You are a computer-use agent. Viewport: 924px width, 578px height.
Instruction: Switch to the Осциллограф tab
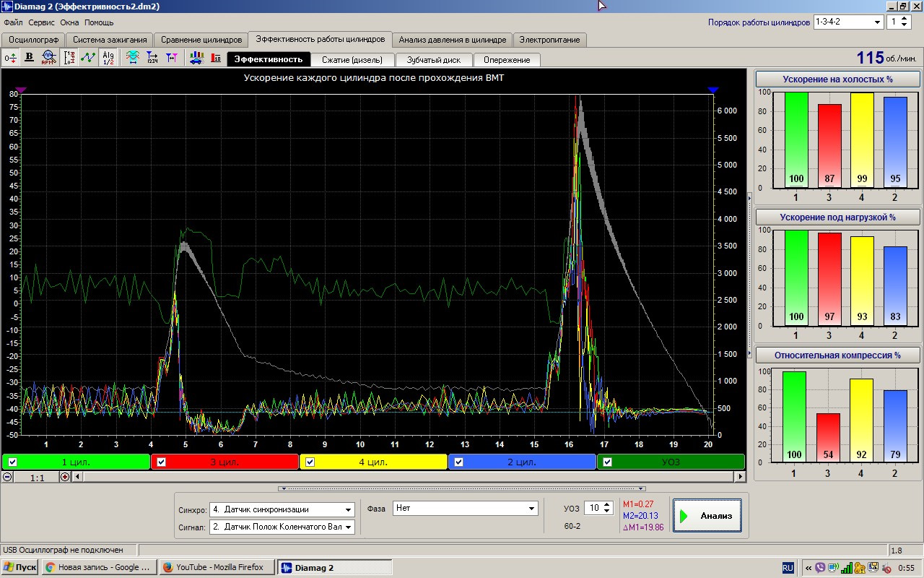tap(34, 40)
